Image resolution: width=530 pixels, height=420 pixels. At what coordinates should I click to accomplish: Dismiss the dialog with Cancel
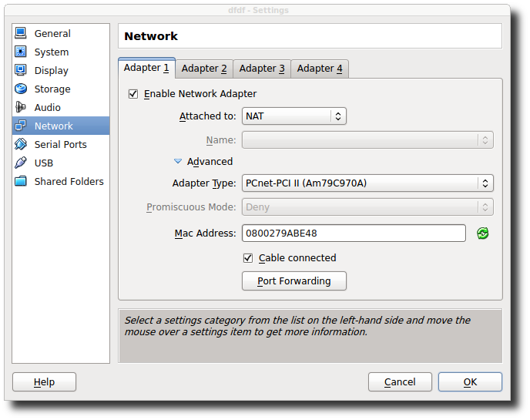[400, 382]
